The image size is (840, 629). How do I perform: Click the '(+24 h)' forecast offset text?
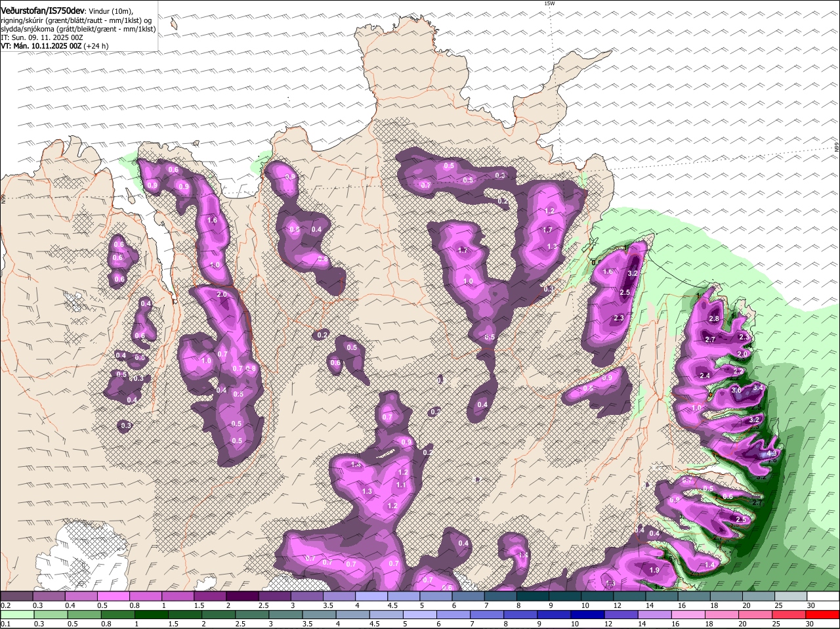pos(96,46)
